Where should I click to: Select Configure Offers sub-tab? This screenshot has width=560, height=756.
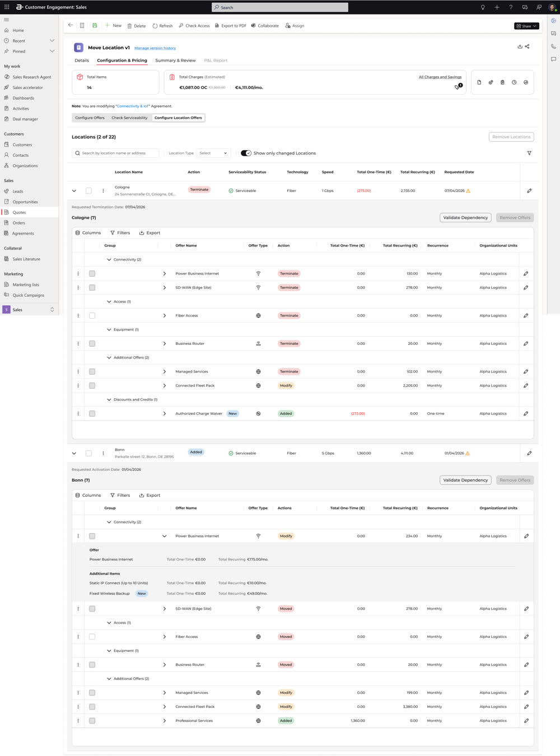pos(90,118)
